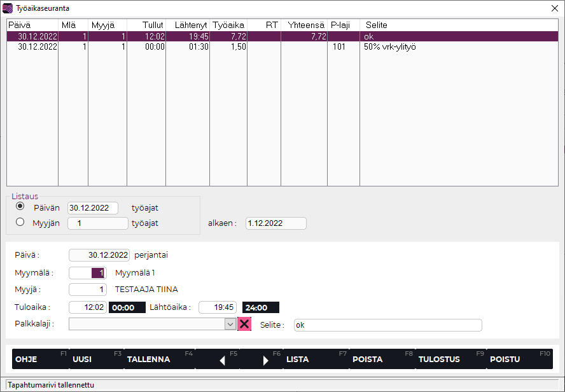Click the red X clear button beside Palkkalaji
Screen dimensions: 565x392
[x=244, y=324]
